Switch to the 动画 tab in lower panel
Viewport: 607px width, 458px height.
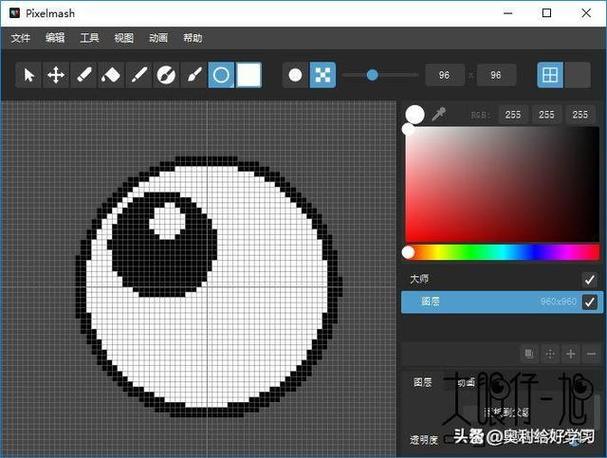[x=466, y=383]
